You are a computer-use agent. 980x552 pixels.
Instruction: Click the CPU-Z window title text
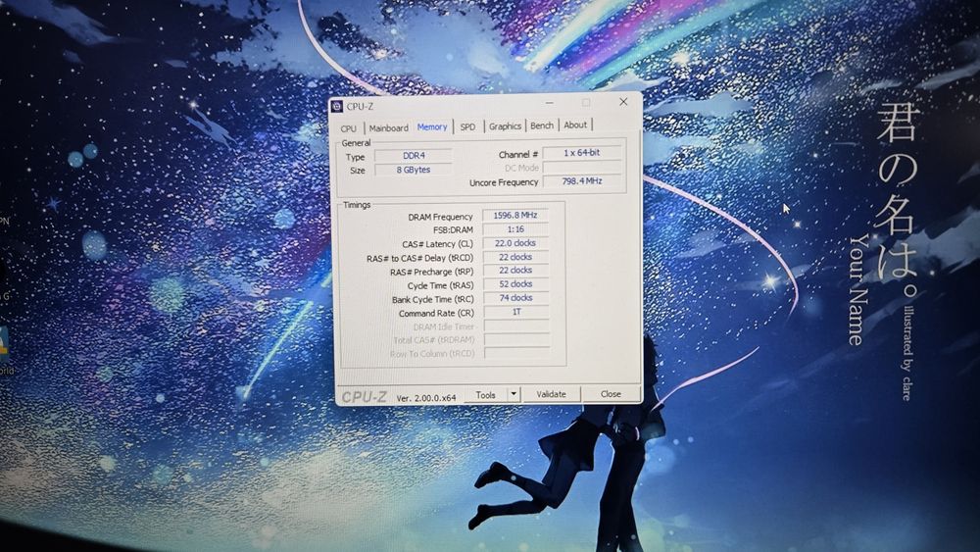point(360,106)
